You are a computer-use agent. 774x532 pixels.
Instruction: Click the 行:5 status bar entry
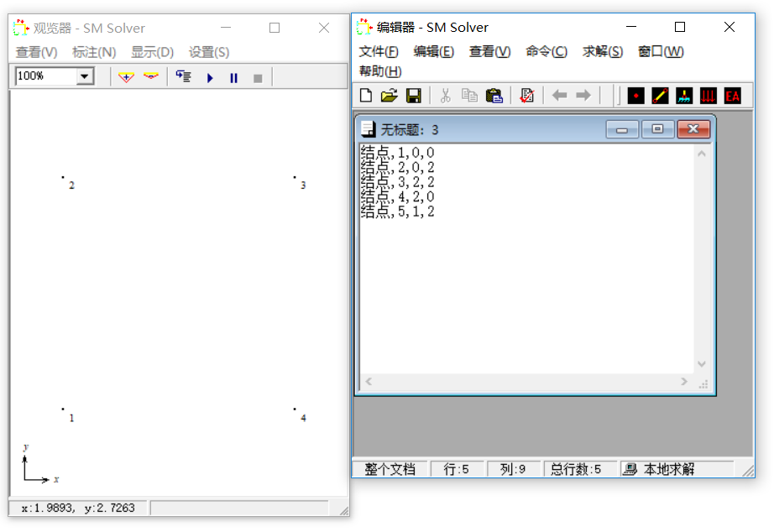pyautogui.click(x=456, y=469)
